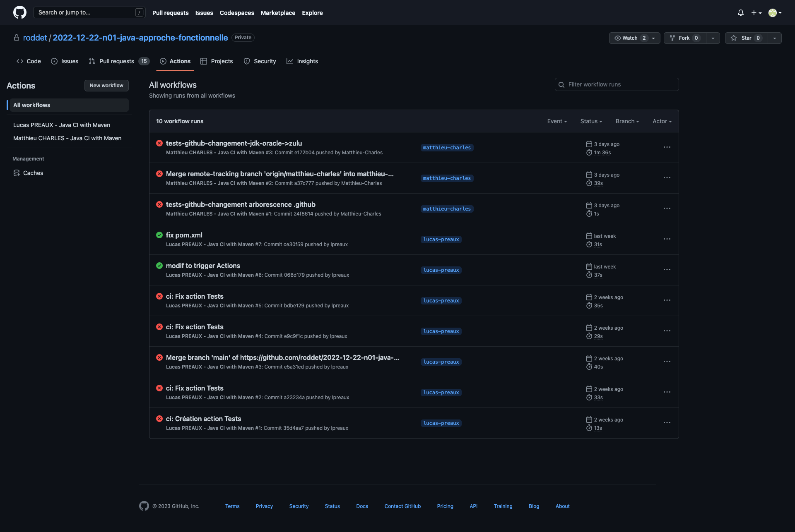Select 'Matthieu CHARLES - Java CI with Maven' workflow
Image resolution: width=795 pixels, height=532 pixels.
click(x=67, y=138)
